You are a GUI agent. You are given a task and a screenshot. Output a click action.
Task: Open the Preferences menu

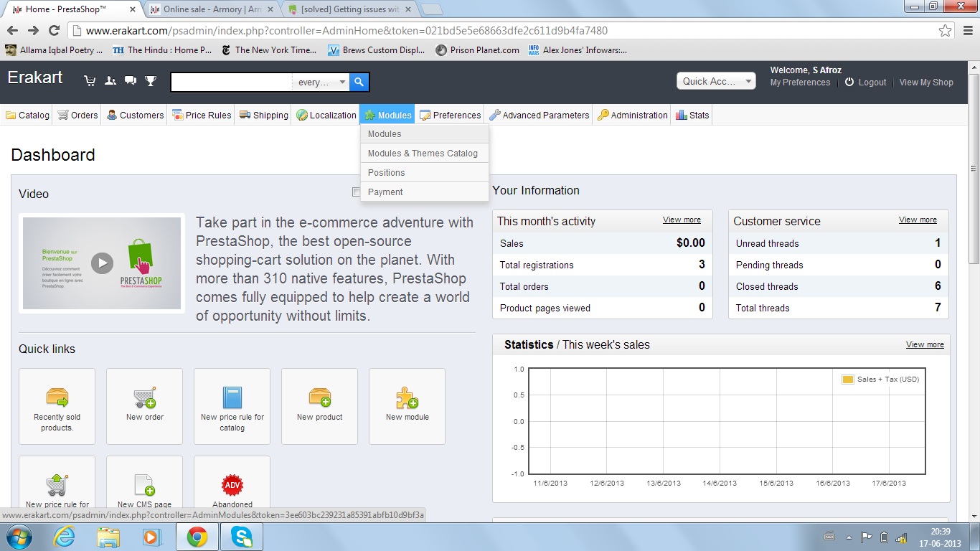(x=451, y=115)
